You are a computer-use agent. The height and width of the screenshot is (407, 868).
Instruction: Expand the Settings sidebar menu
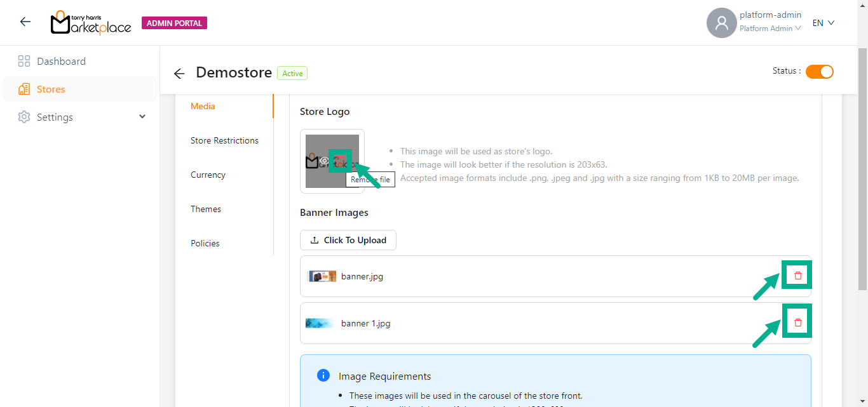pyautogui.click(x=142, y=117)
